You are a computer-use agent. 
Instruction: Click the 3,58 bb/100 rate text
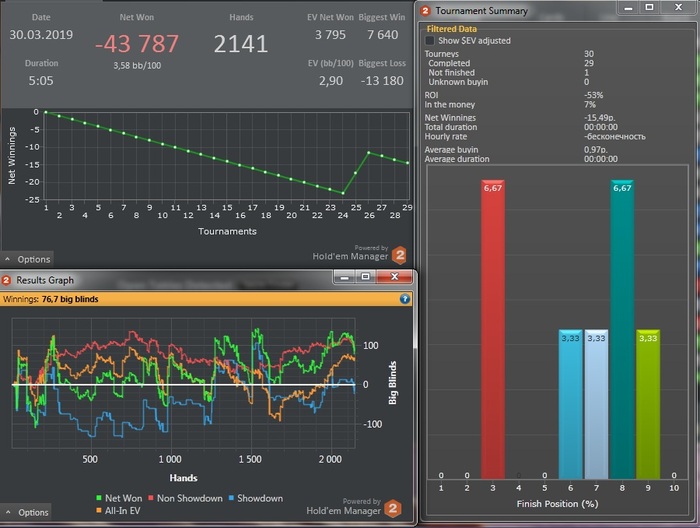(137, 66)
